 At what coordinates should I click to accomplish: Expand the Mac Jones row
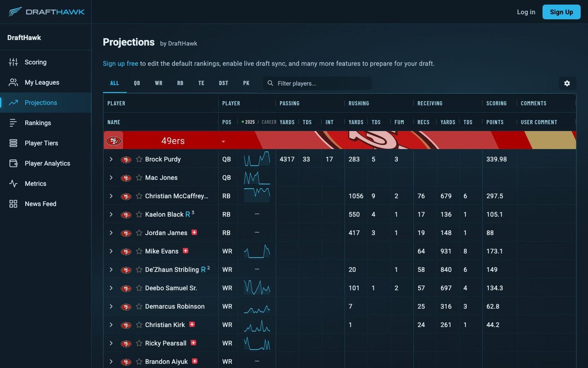tap(111, 177)
